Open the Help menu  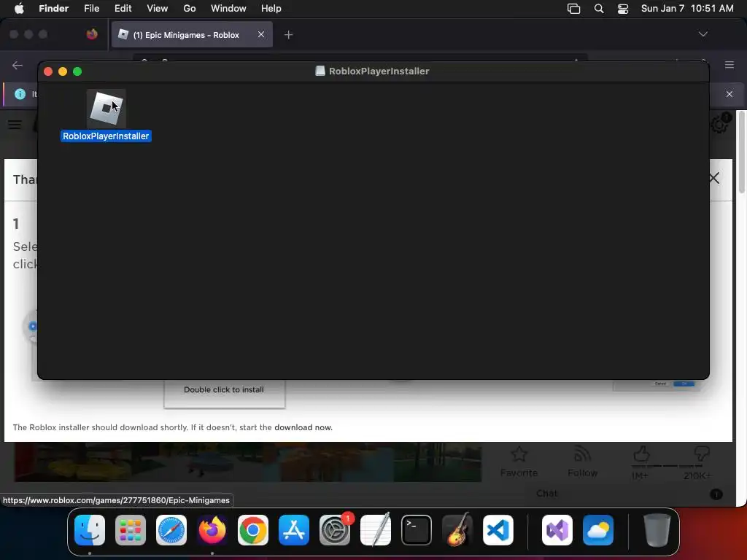point(271,9)
